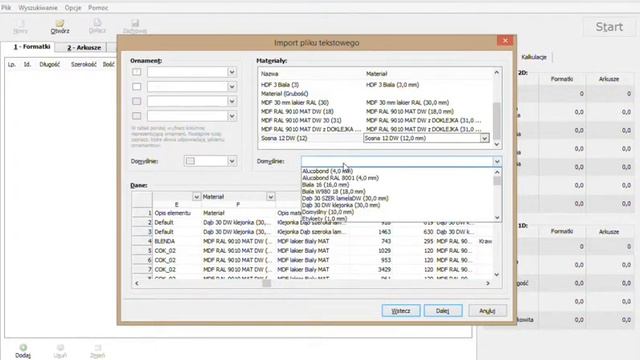Click the Materiały Domyślnie input field

point(397,161)
